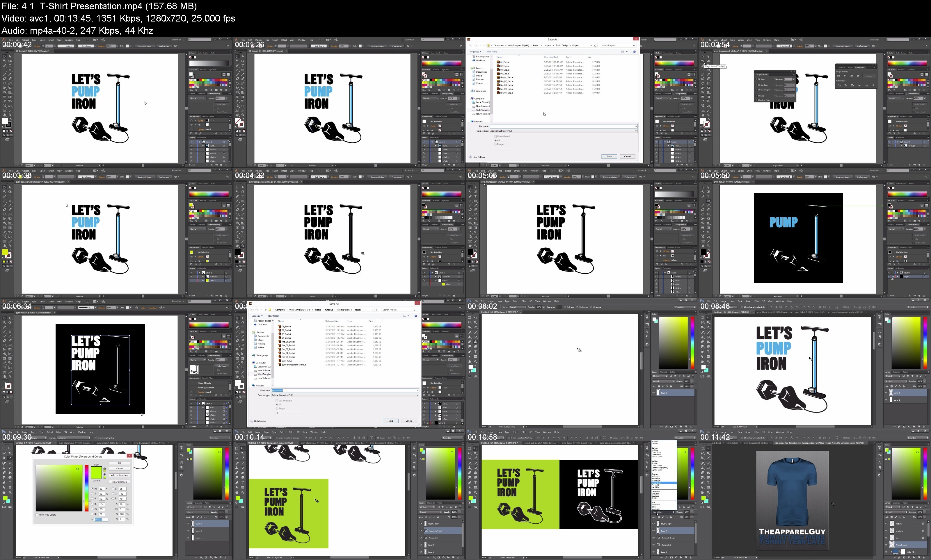Image resolution: width=931 pixels, height=560 pixels.
Task: In 00:08:02 frame, click foreground color swatch
Action: (471, 367)
